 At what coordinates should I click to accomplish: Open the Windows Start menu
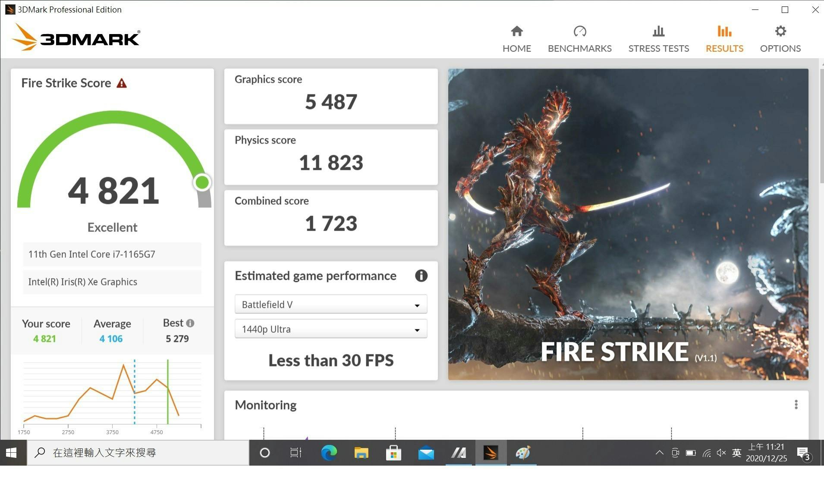coord(11,453)
